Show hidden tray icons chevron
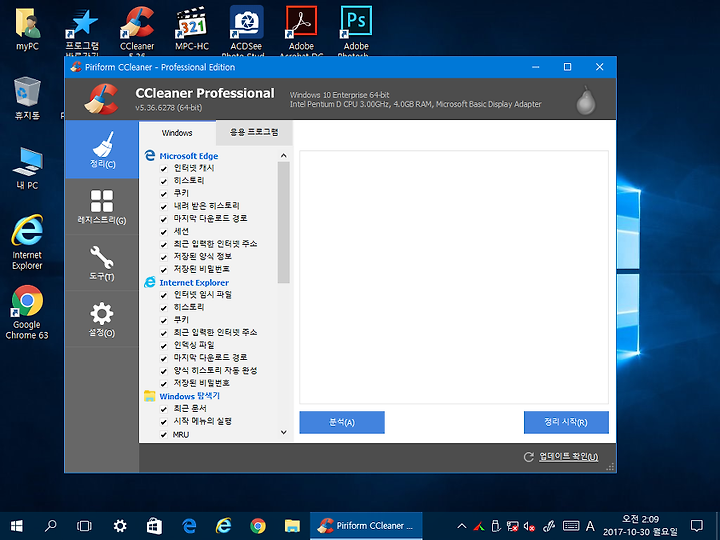This screenshot has height=540, width=720. (x=462, y=526)
